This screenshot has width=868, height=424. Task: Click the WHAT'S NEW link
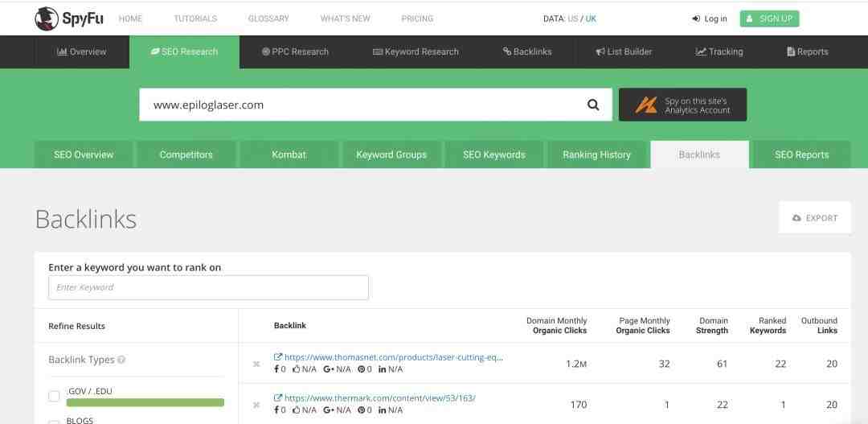[x=346, y=19]
